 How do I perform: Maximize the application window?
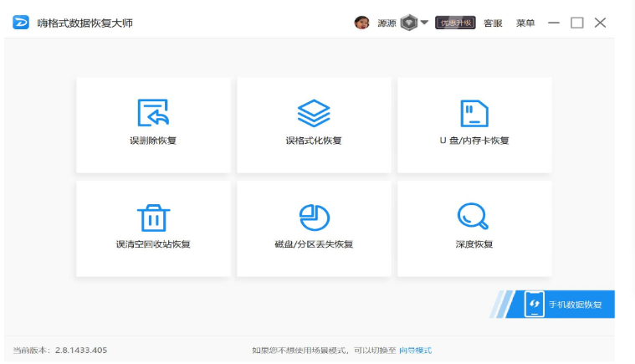[x=576, y=23]
